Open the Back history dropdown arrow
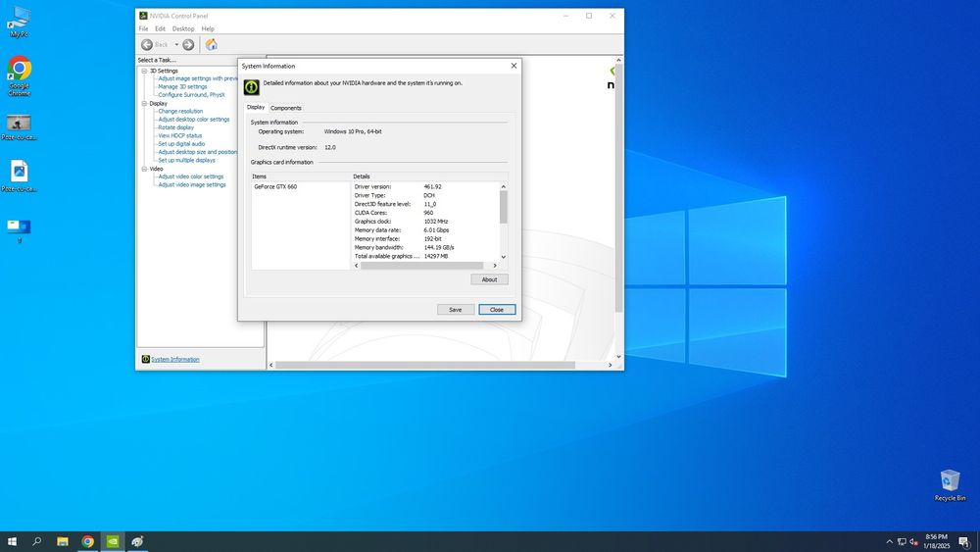Screen dimensions: 980x552 click(176, 44)
